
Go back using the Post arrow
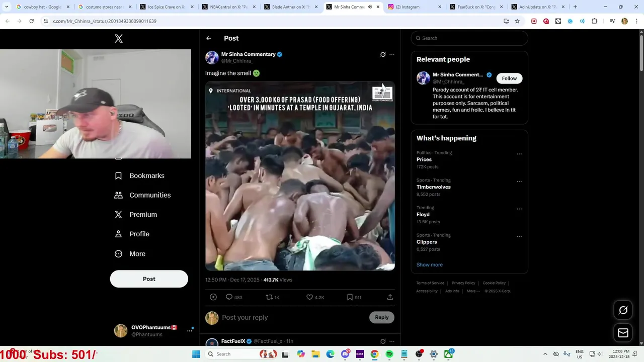[x=209, y=38]
